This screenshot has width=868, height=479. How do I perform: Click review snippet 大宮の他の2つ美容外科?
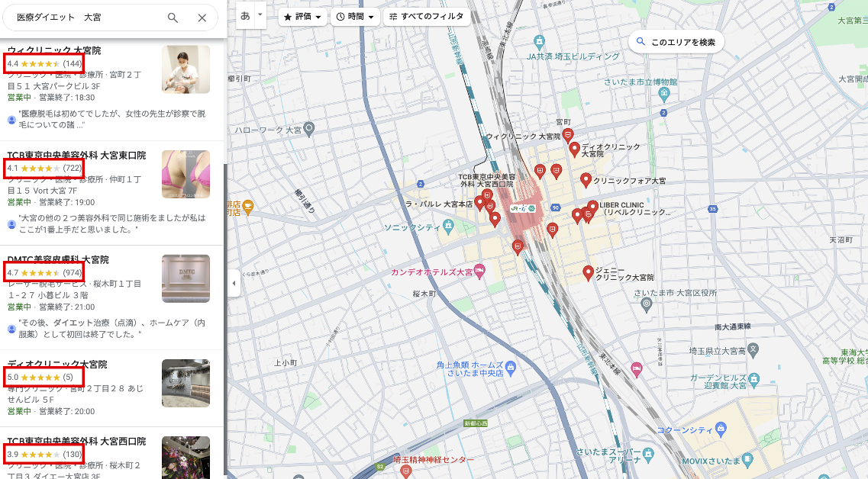click(111, 223)
